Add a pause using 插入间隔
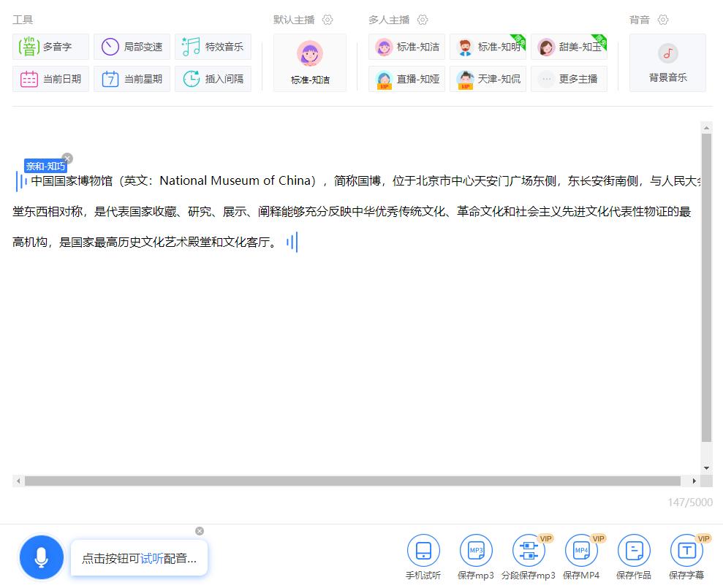Image resolution: width=723 pixels, height=588 pixels. pos(213,78)
